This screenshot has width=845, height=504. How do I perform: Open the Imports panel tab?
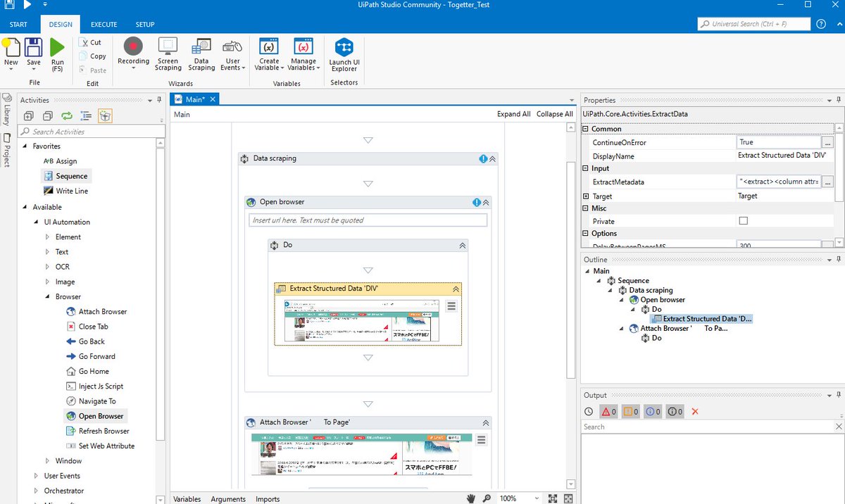268,499
